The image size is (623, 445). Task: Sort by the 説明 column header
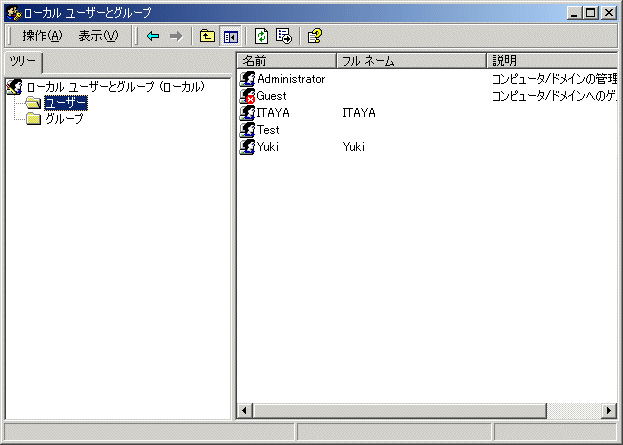(552, 61)
